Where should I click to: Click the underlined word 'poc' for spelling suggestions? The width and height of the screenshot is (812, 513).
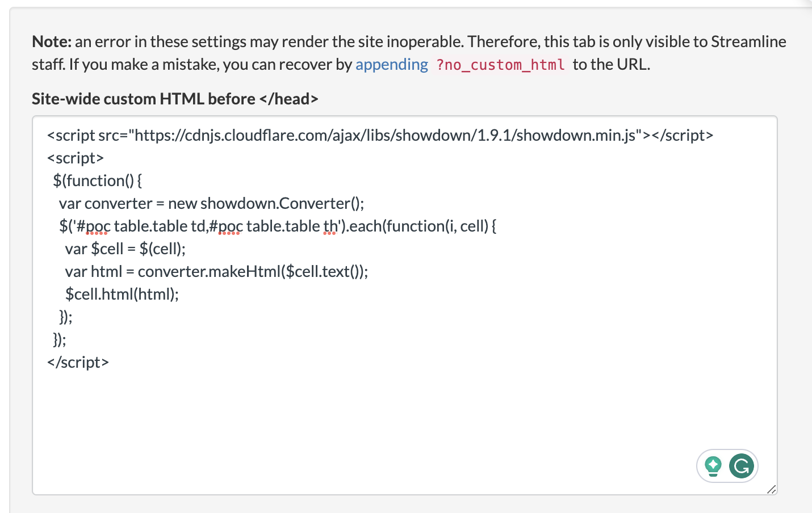[x=97, y=225]
